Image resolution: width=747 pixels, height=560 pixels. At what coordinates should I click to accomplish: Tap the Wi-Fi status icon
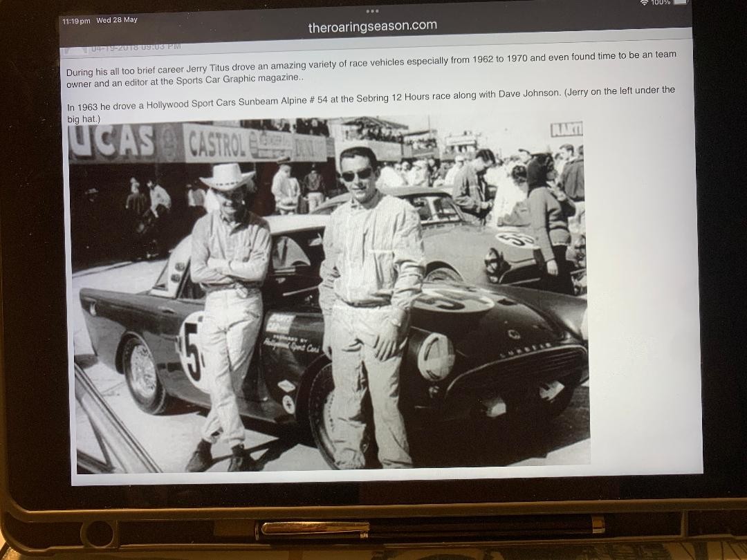[x=645, y=3]
